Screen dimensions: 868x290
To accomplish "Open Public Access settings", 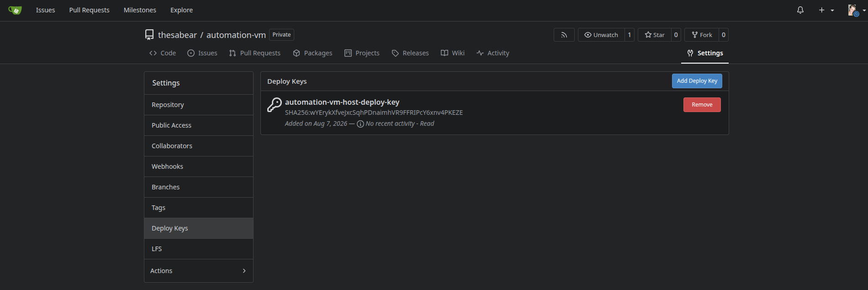I will point(199,125).
